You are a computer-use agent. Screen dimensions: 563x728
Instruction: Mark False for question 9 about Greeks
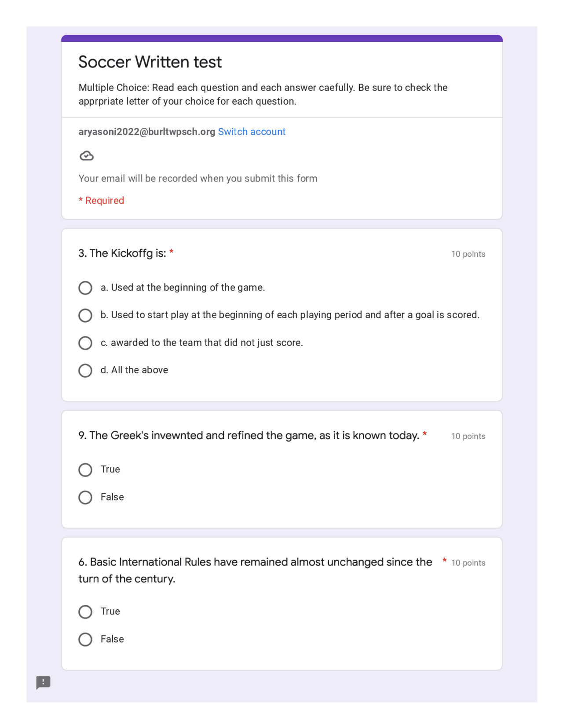(x=85, y=497)
